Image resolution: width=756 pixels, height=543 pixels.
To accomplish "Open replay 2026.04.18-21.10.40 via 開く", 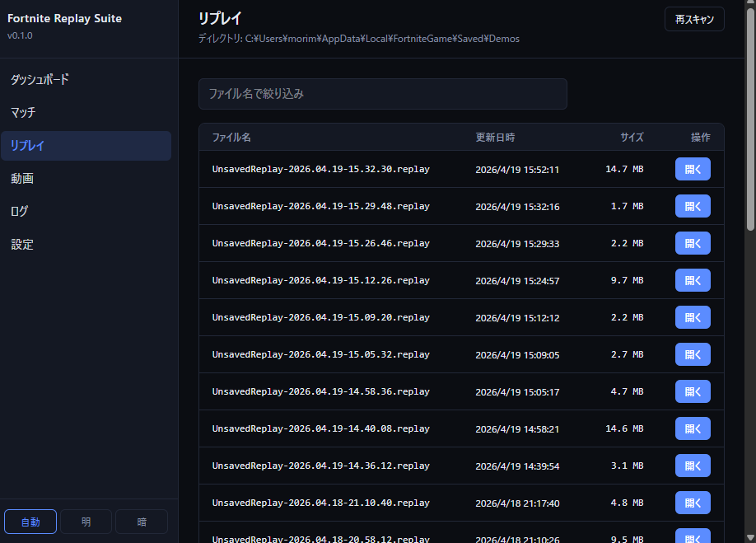I will tap(692, 503).
